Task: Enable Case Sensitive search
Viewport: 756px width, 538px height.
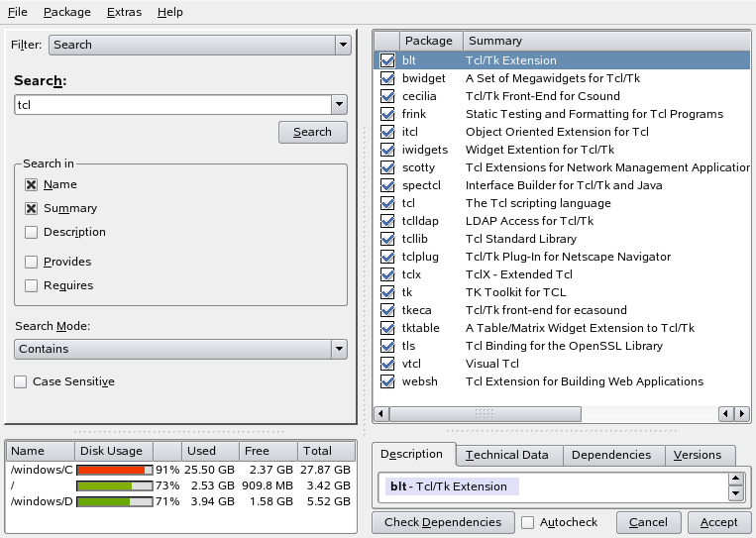Action: tap(20, 381)
